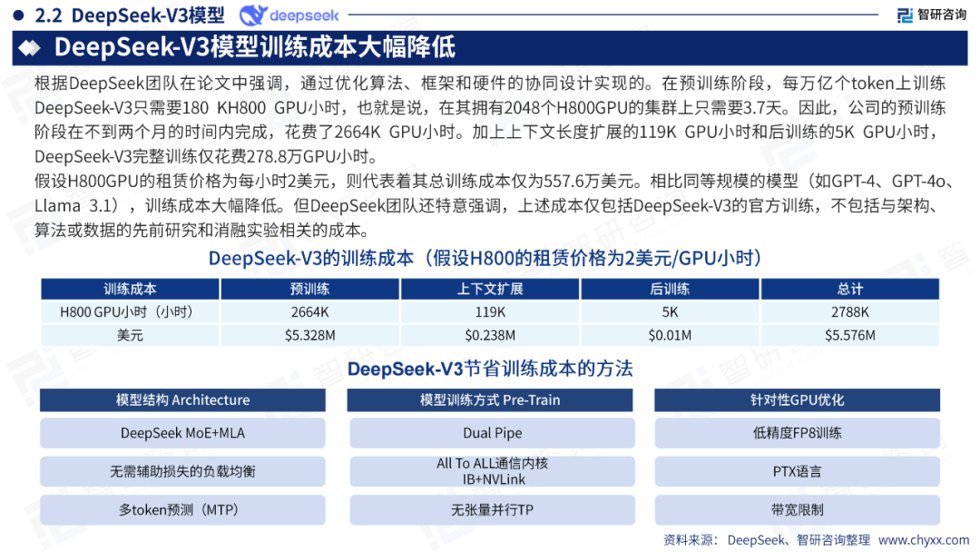The height and width of the screenshot is (552, 980).
Task: Click the 智研咨询 logo in top right corner
Action: coord(934,15)
